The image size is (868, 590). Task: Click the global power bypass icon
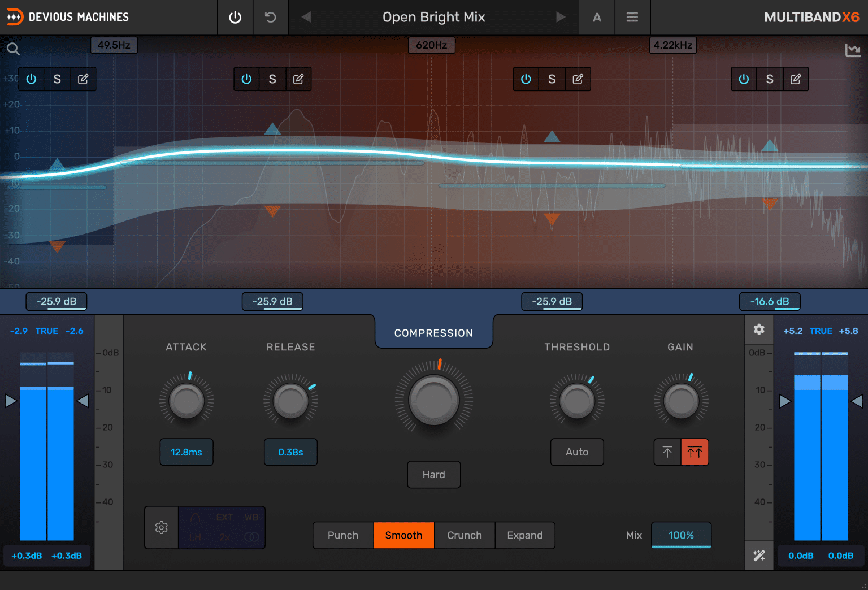(x=235, y=17)
